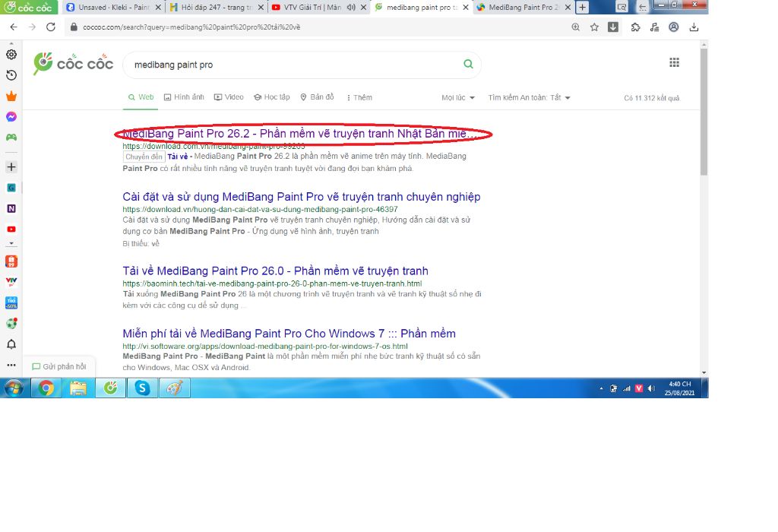Select the Video search tab
This screenshot has width=778, height=532.
tap(229, 97)
